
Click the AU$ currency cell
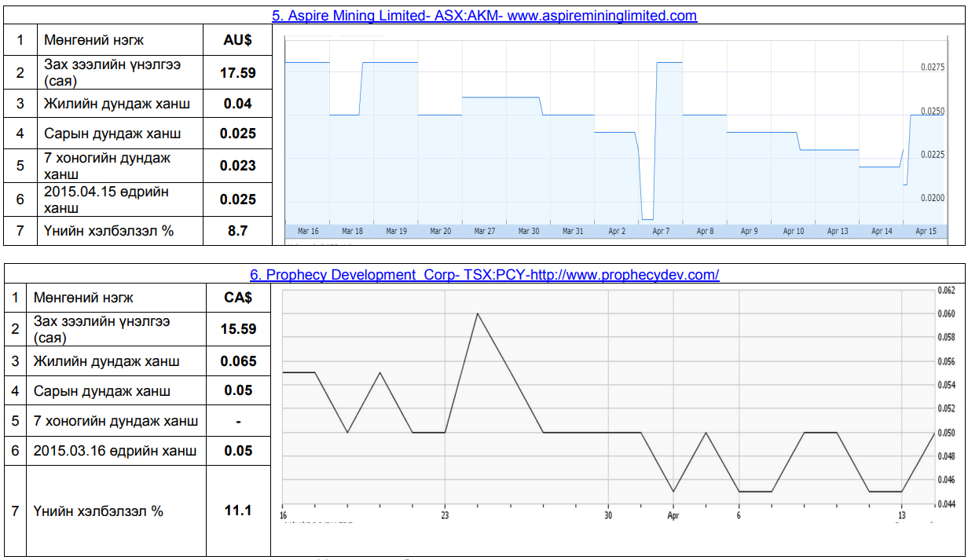click(238, 40)
